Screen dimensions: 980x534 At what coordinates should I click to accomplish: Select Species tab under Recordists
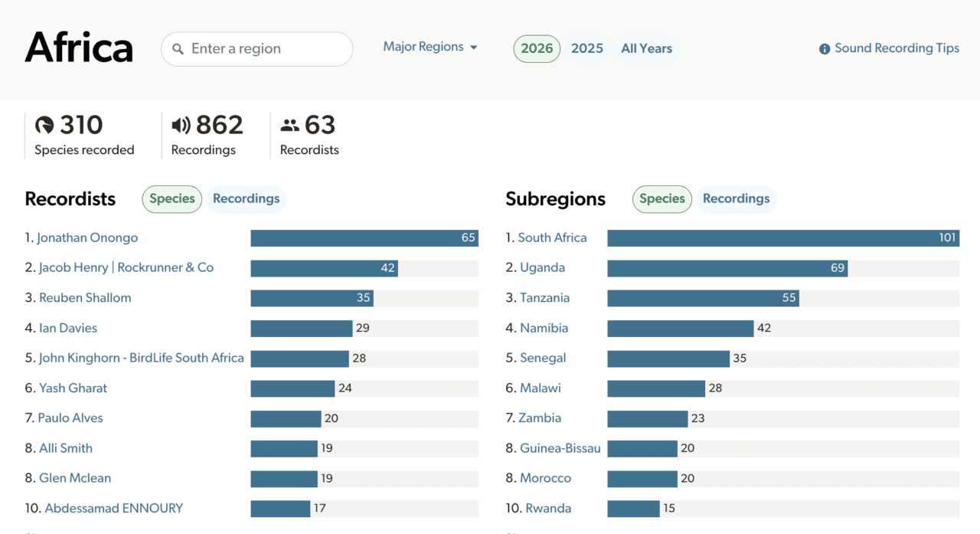(171, 199)
